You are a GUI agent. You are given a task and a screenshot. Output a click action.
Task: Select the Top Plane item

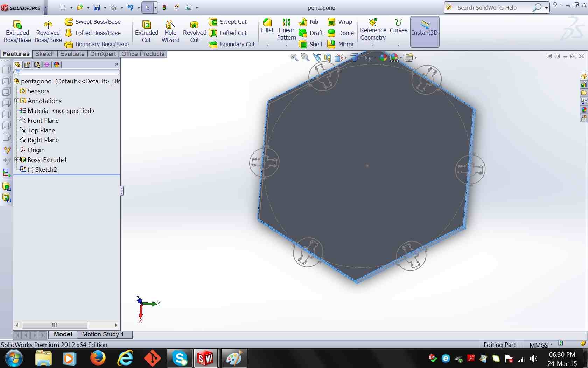[x=41, y=130]
